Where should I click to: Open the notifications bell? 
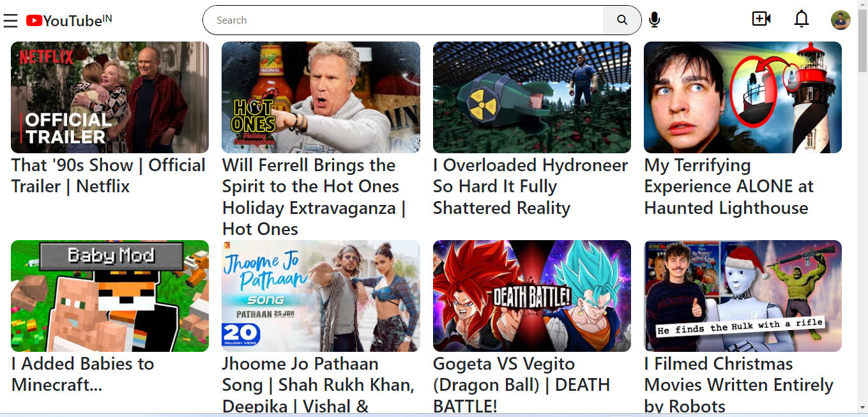[x=802, y=19]
